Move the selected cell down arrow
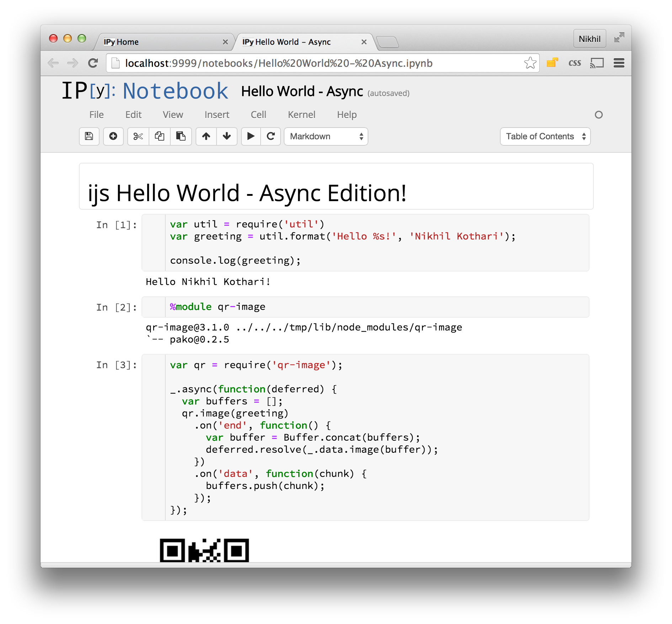Screen dimensions: 672x624 227,136
